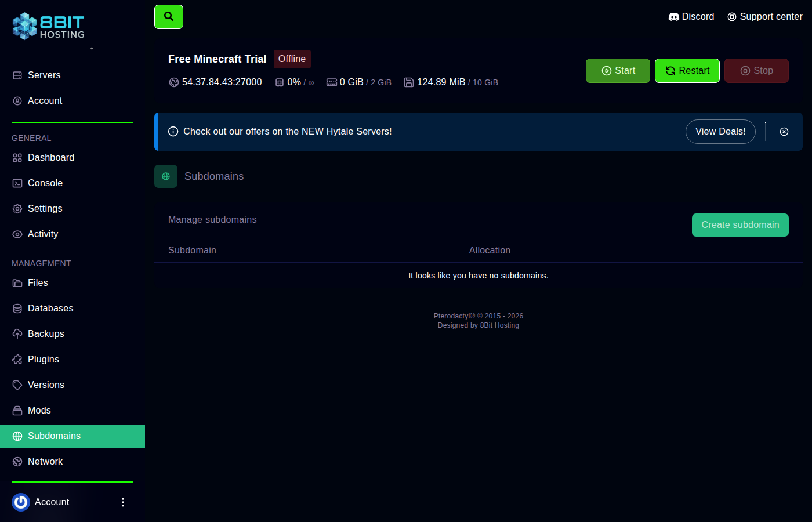Open server Settings

coord(72,209)
